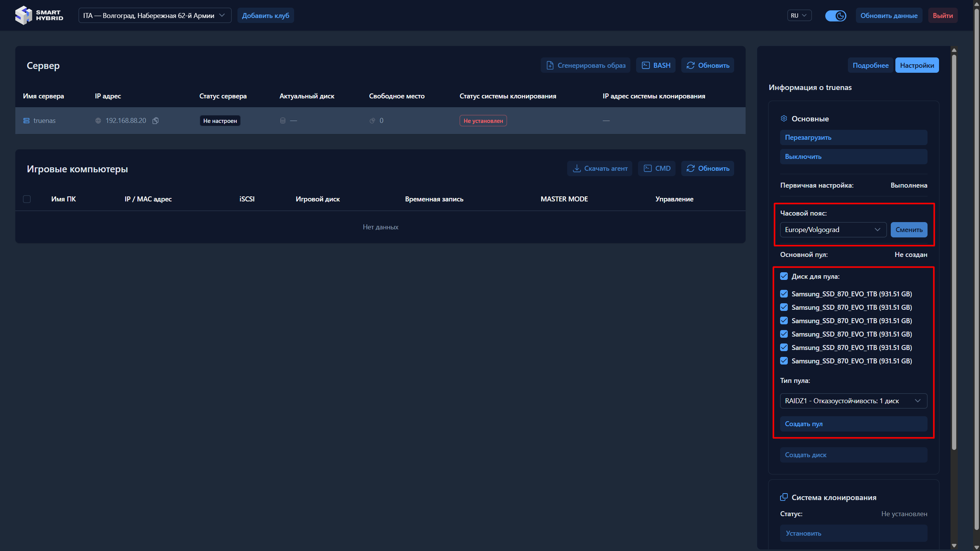Open the RAIDZ1 pool type dropdown
This screenshot has width=980, height=551.
853,401
